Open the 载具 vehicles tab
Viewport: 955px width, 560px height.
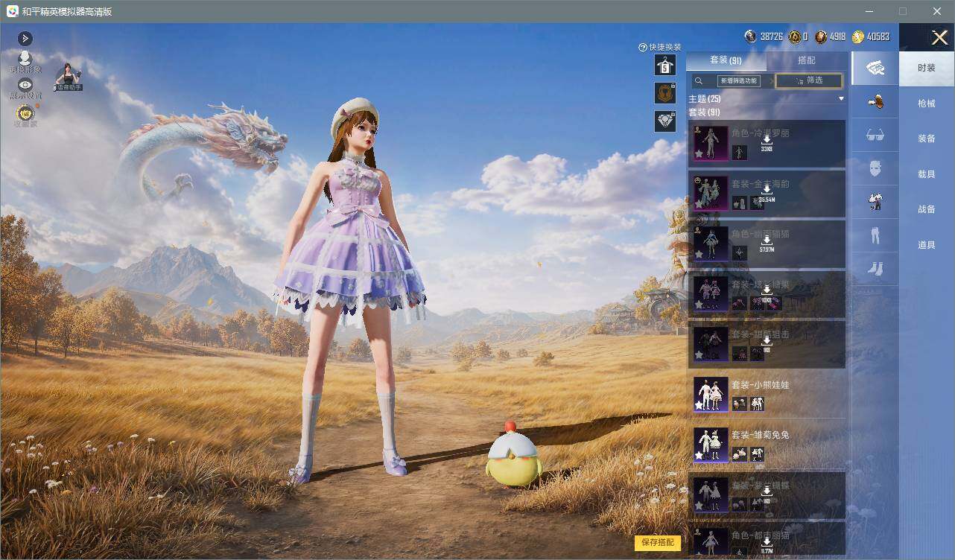pyautogui.click(x=927, y=174)
